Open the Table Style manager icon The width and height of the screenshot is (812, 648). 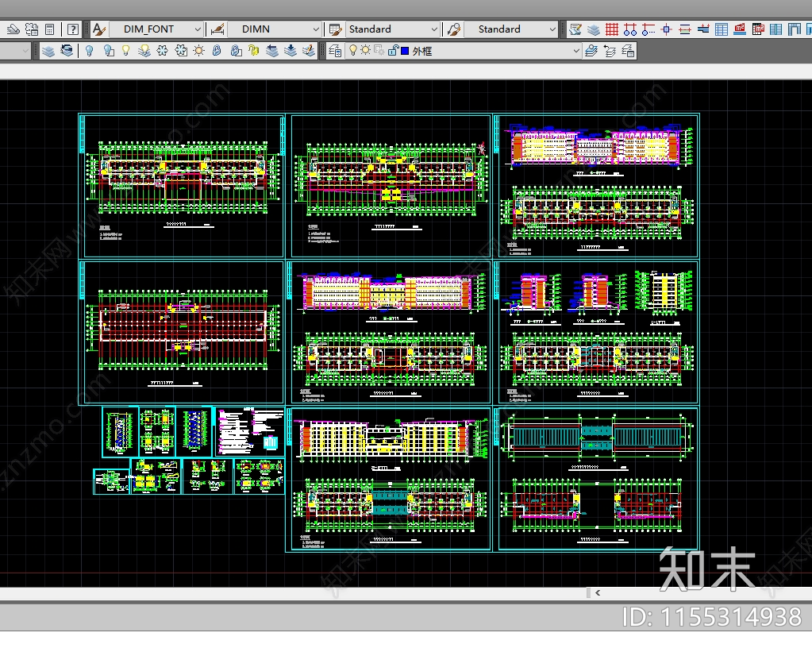point(336,29)
